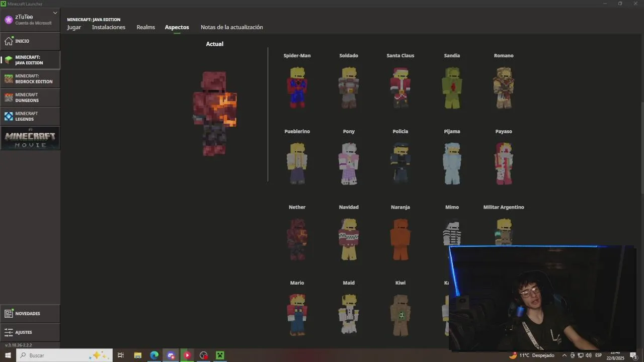
Task: Open the red play-button app in taskbar
Action: tap(187, 355)
